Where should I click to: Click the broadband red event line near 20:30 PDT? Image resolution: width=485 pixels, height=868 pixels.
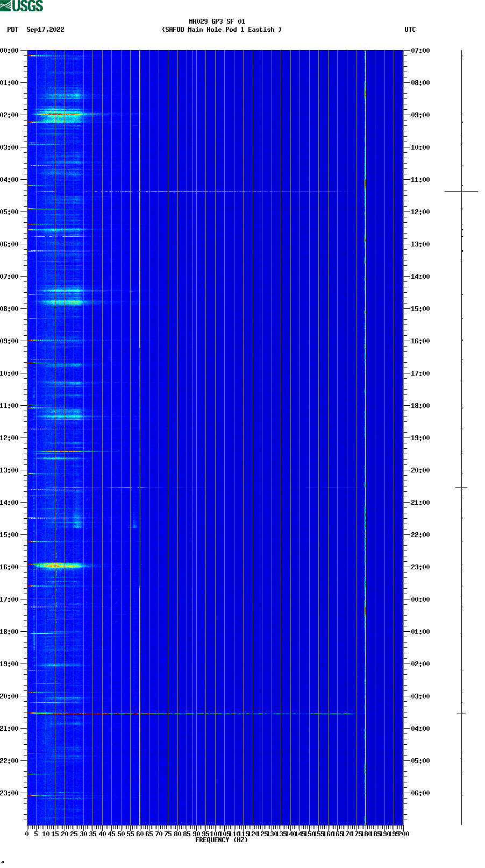click(x=191, y=714)
